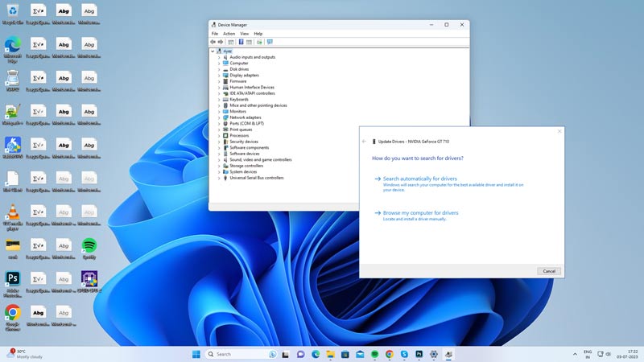Screen dimensions: 644x362
Task: Select the Software devices row
Action: [x=245, y=154]
